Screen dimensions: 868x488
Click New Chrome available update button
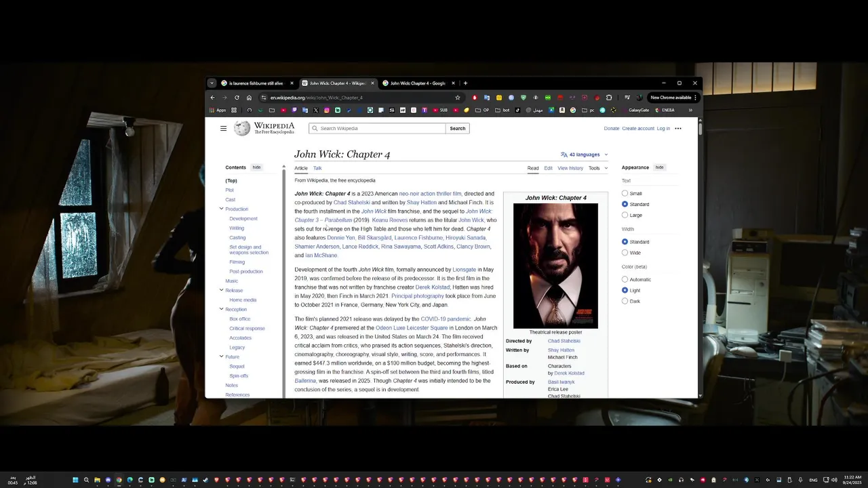(673, 98)
